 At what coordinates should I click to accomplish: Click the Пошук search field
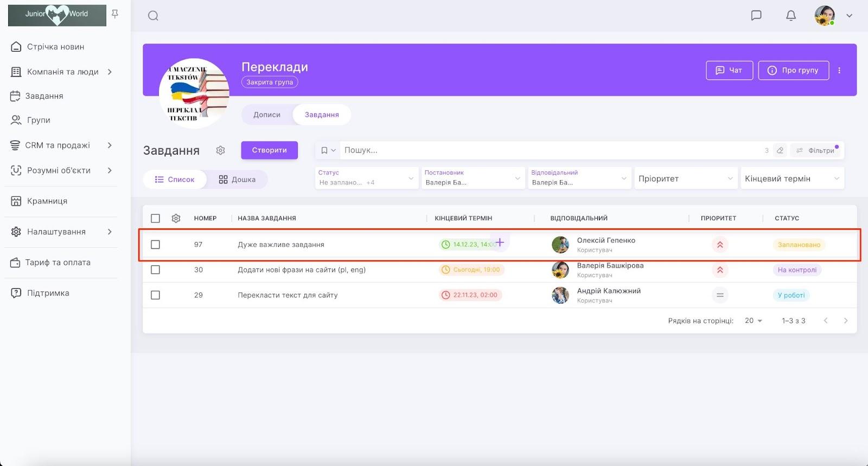click(x=551, y=150)
